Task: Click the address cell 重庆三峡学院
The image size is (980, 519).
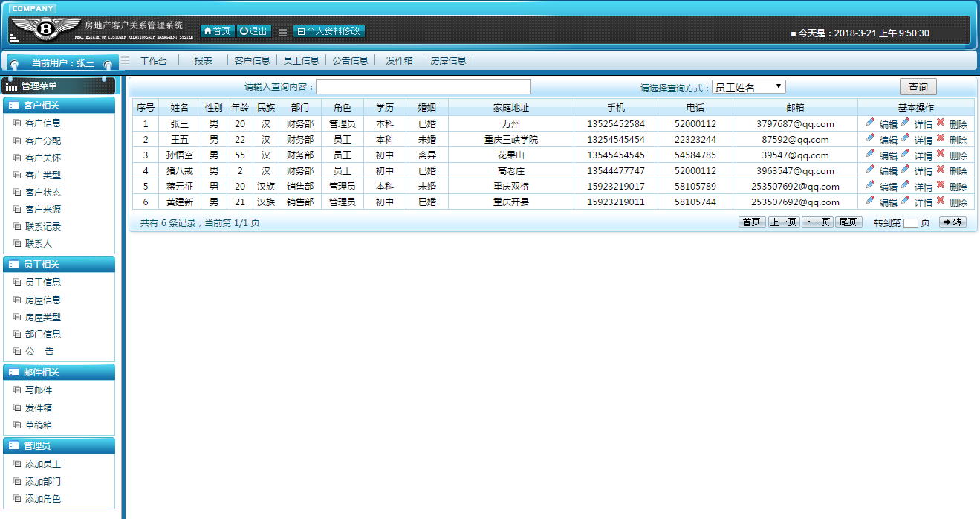Action: click(x=511, y=139)
